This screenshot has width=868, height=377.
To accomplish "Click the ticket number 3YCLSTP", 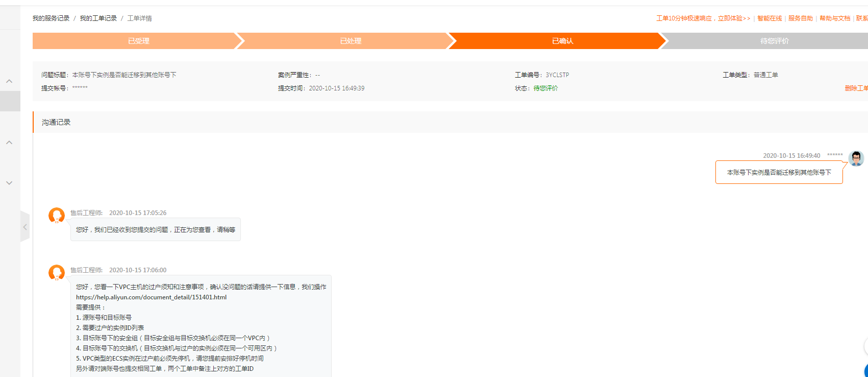I will tap(557, 75).
